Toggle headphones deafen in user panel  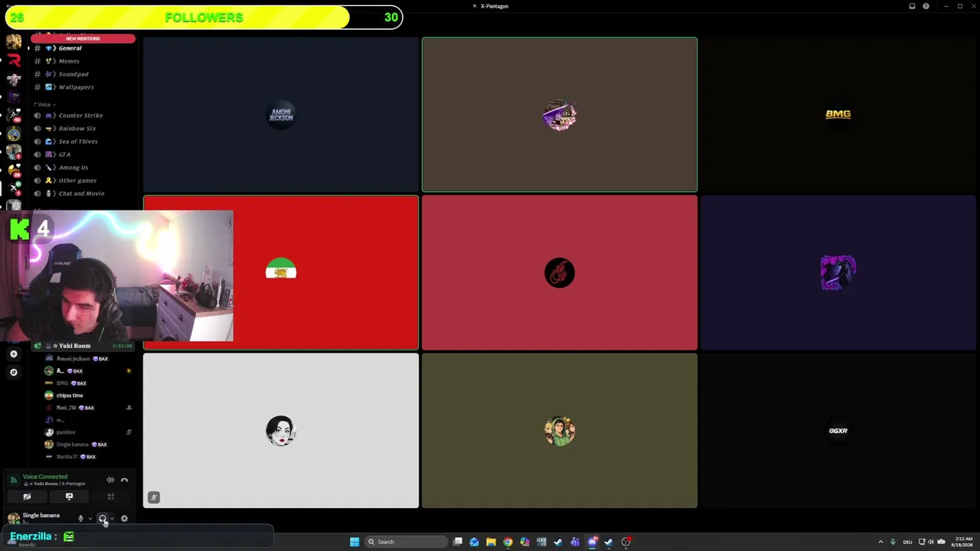point(103,518)
